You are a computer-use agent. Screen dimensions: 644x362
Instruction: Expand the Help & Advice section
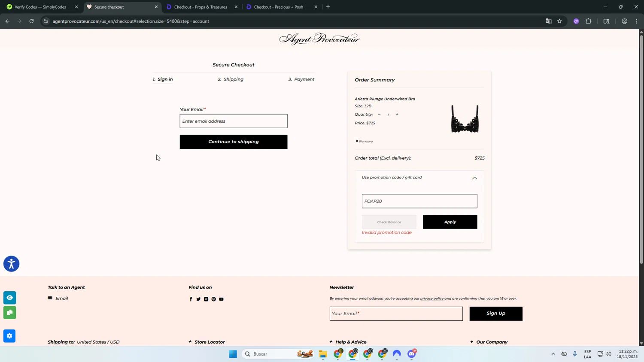[348, 342]
